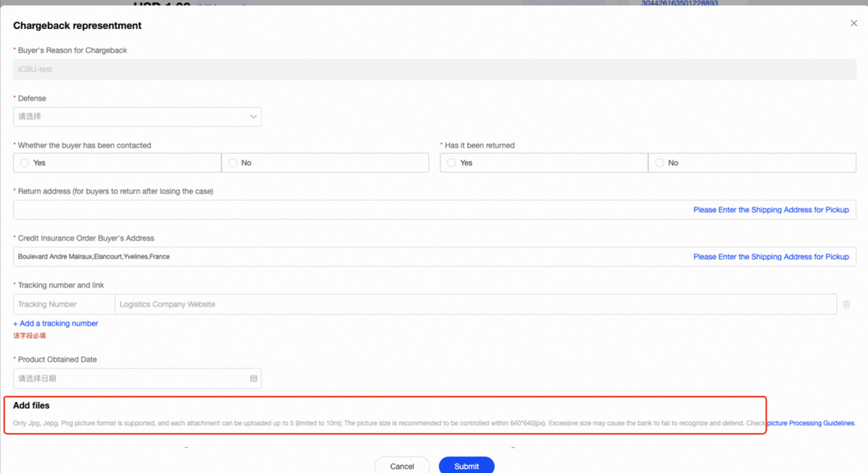Click the Add files heading
Viewport: 868px width, 473px height.
click(31, 405)
